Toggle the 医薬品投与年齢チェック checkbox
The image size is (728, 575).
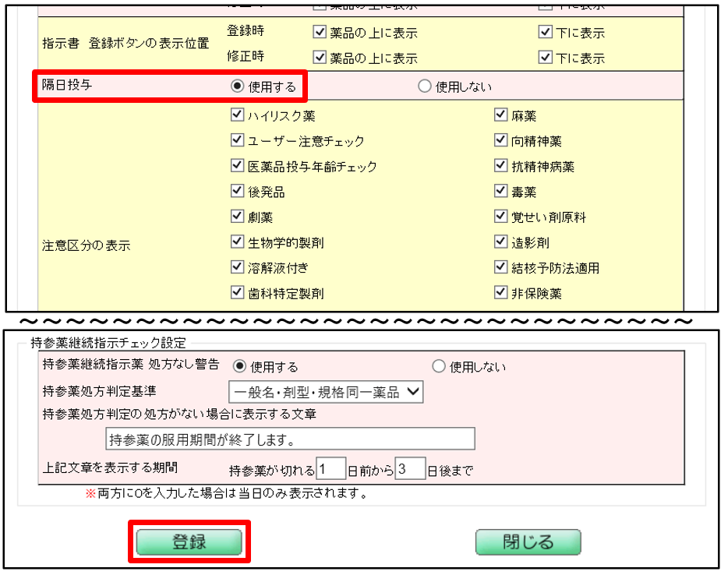point(238,166)
